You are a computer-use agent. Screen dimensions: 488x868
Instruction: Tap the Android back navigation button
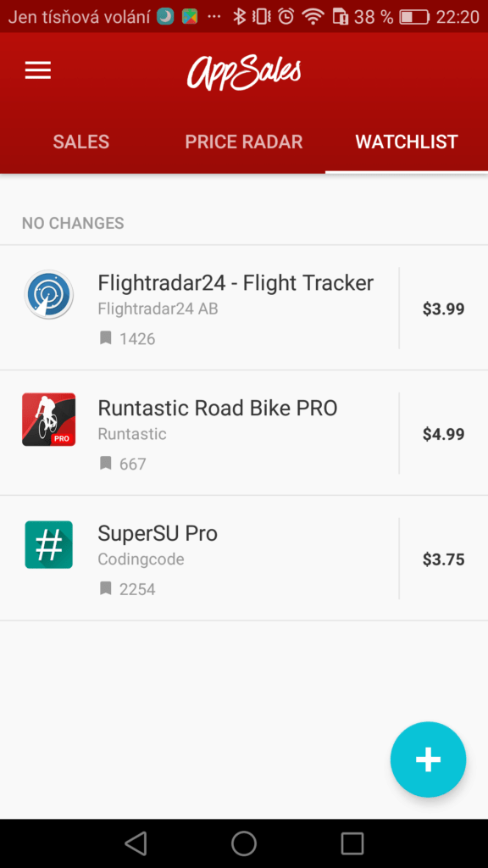click(x=136, y=843)
